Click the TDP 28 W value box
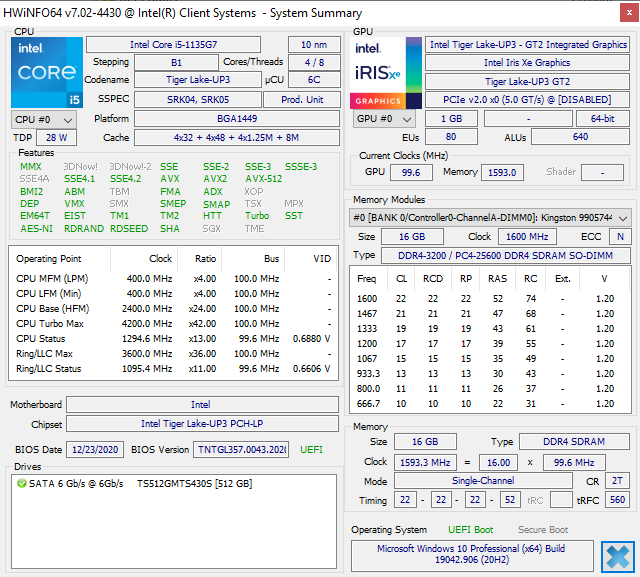Screen dimensions: 640x577 [x=55, y=137]
